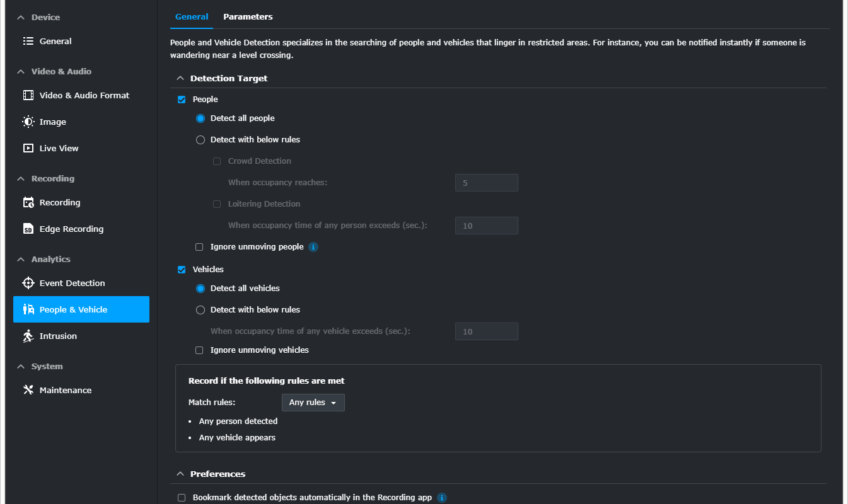Click Event Detection crosshair icon
The width and height of the screenshot is (848, 504).
[28, 283]
